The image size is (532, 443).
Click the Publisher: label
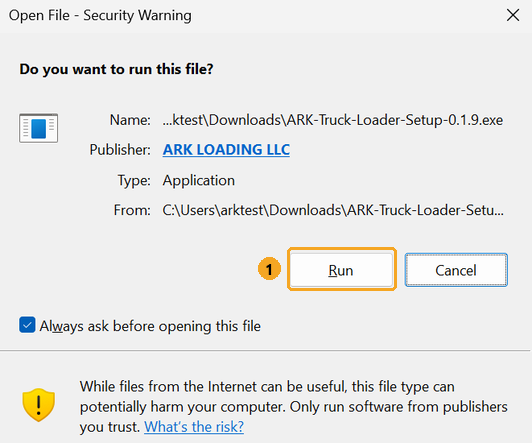pos(120,150)
